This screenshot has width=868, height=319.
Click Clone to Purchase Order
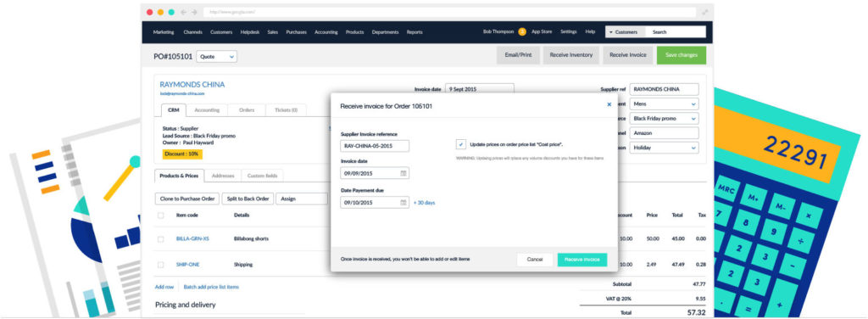[x=187, y=199]
